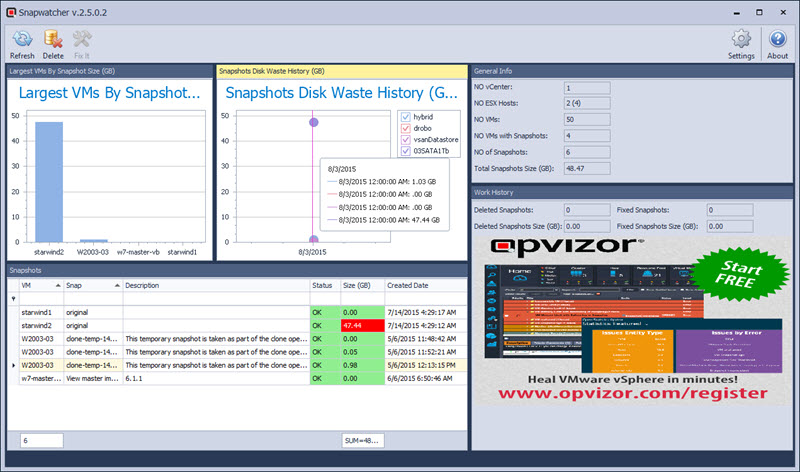Click the Fixed Snapshots count field
The image size is (800, 472).
click(730, 210)
